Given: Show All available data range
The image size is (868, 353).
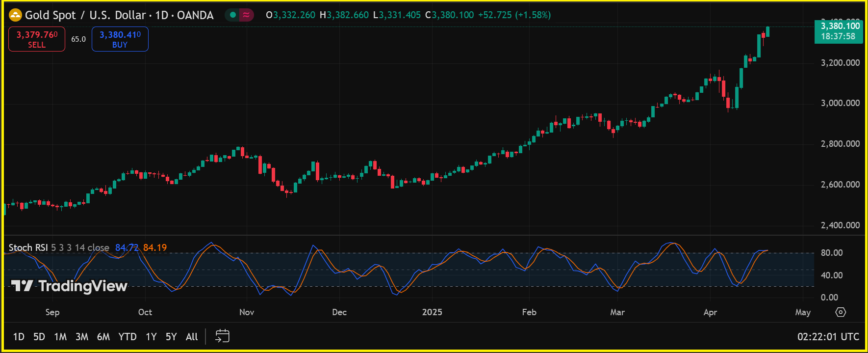Looking at the screenshot, I should pos(192,337).
